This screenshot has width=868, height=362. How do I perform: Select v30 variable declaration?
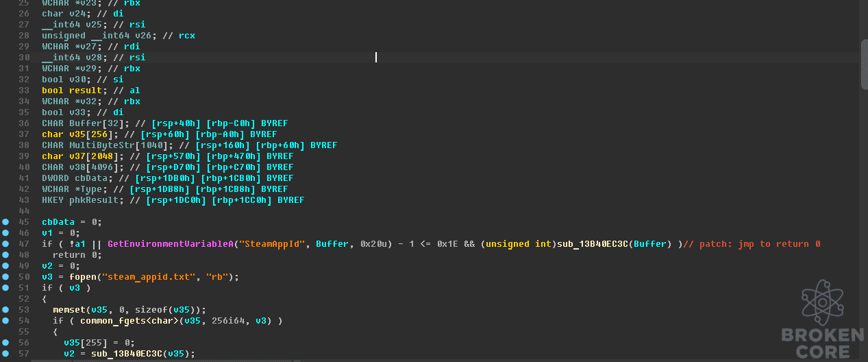[x=77, y=80]
